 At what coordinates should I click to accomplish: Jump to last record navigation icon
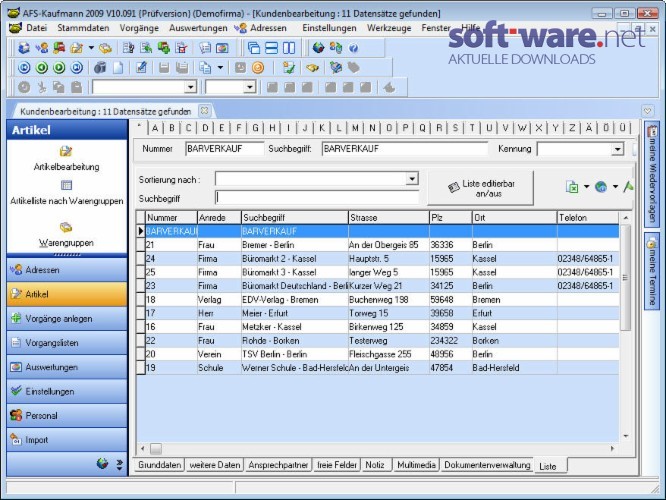click(x=77, y=68)
